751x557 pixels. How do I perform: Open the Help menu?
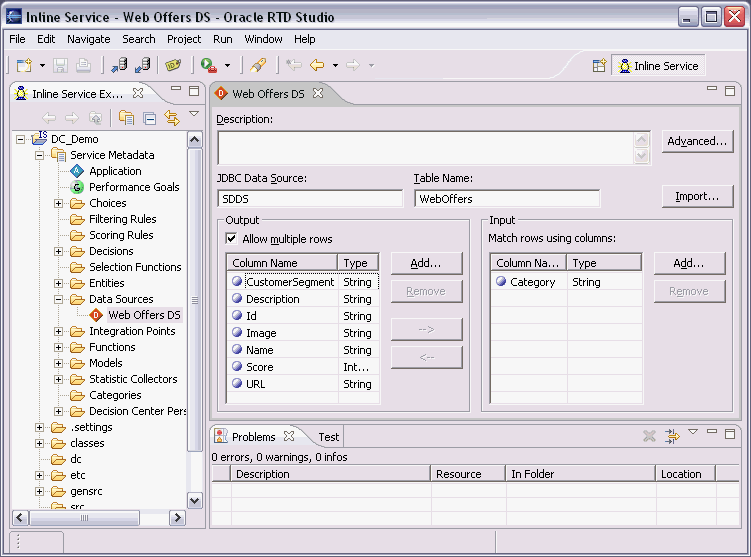click(x=305, y=39)
